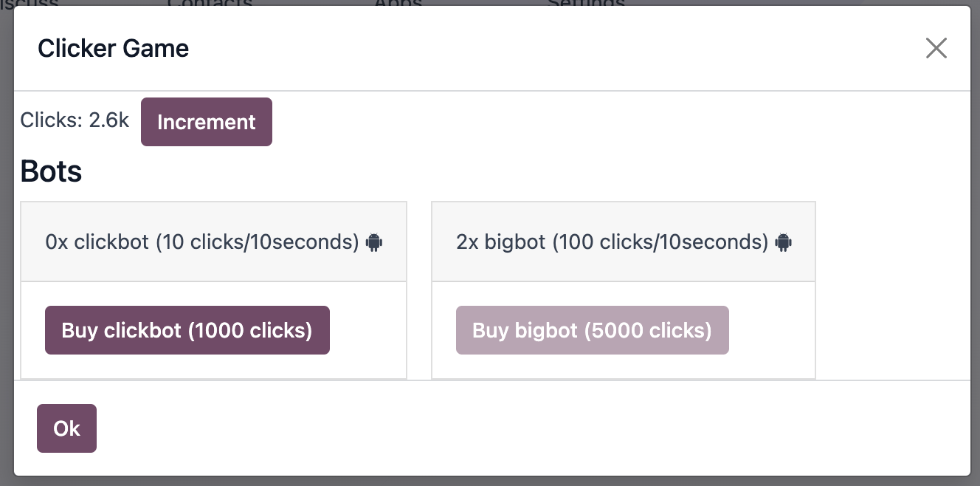Buy a clickbot for 1000 clicks
Screen dimensions: 980x486
coord(187,330)
